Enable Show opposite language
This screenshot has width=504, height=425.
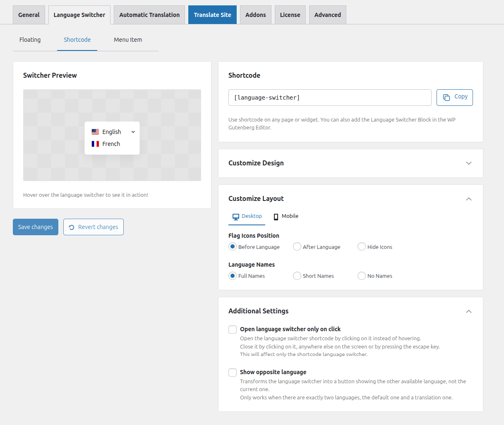[232, 372]
